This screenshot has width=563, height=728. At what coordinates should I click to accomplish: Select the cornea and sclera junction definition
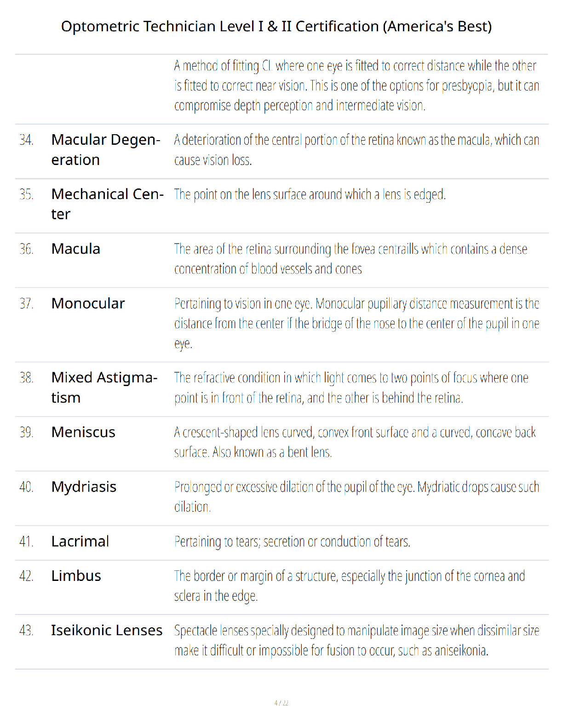[350, 586]
